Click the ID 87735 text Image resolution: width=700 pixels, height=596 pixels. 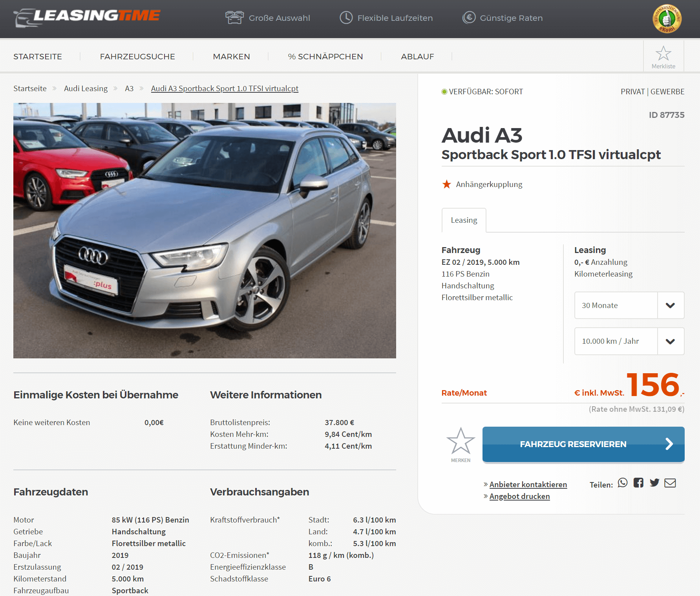click(x=667, y=115)
